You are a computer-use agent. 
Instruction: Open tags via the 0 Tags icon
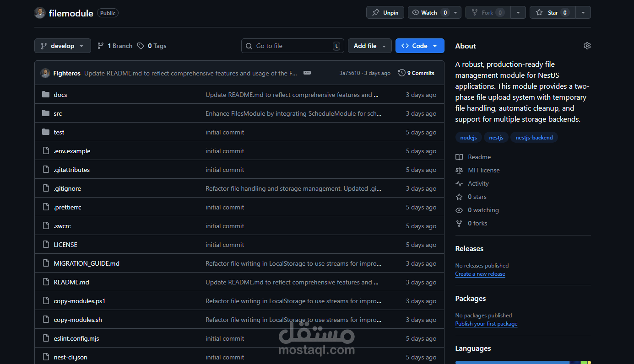[x=142, y=46]
